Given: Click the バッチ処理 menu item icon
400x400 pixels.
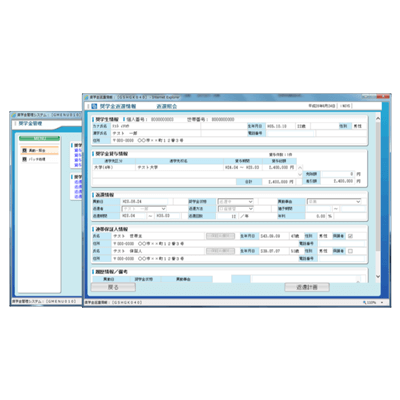Looking at the screenshot, I should [24, 159].
